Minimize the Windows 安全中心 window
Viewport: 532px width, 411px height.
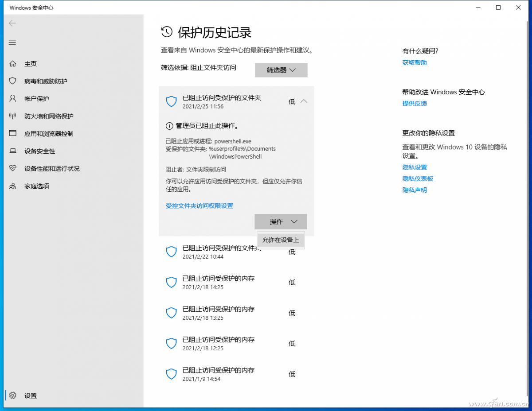(x=478, y=8)
